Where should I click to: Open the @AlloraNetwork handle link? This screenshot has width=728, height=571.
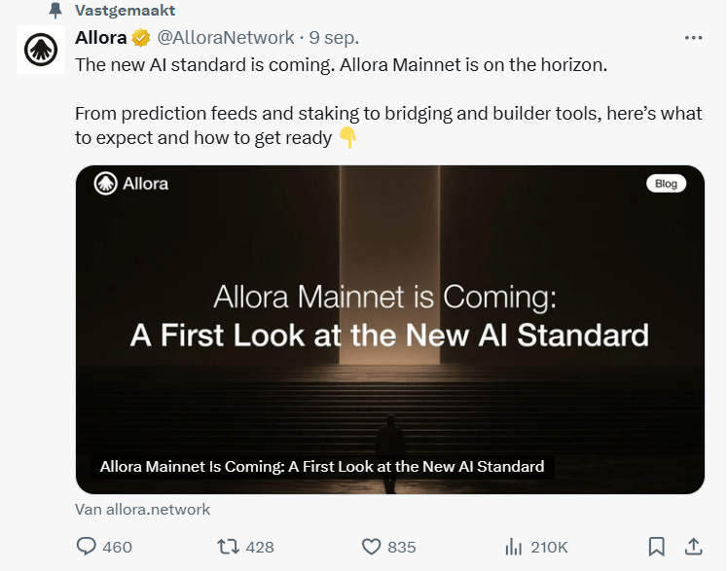225,38
